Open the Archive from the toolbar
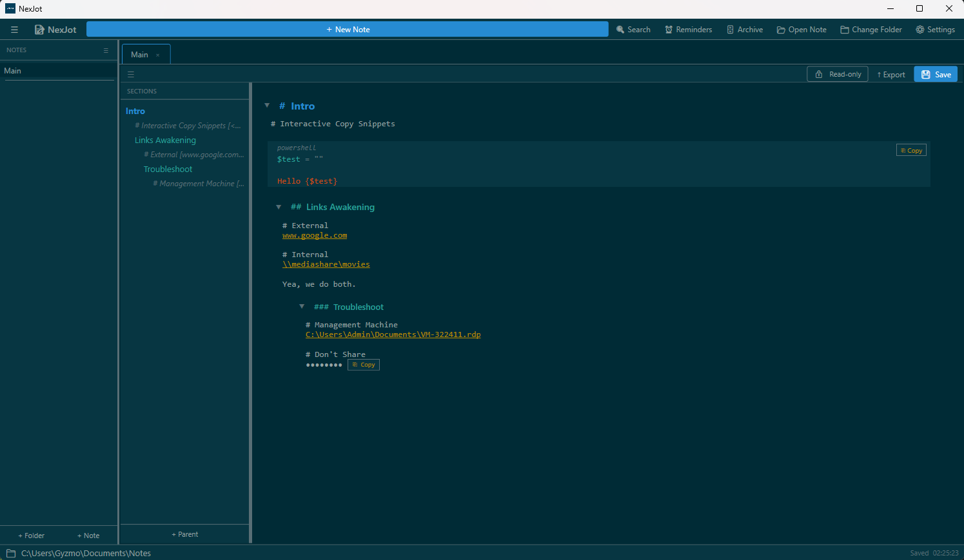This screenshot has width=964, height=560. (745, 30)
